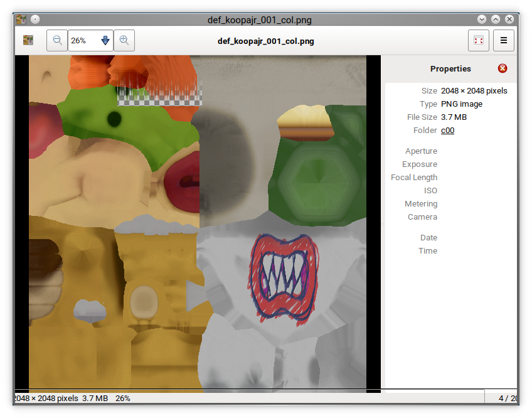Screen dimensions: 532x418
Task: Close the image viewer window
Action: tap(509, 19)
